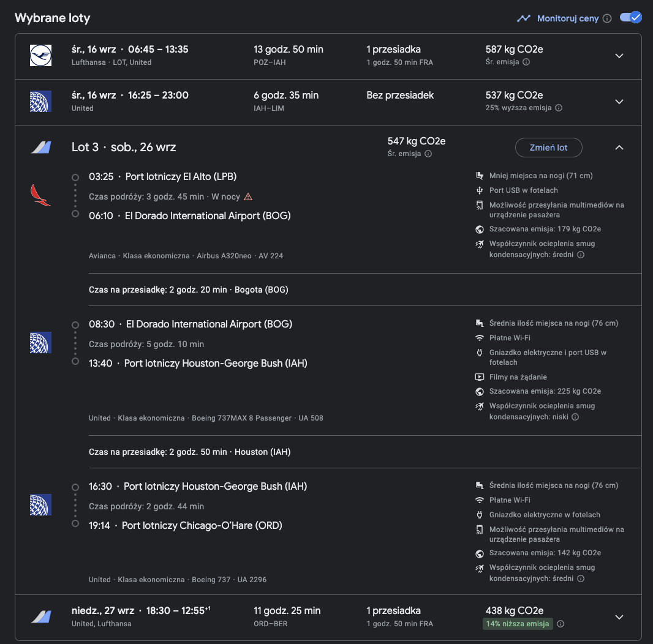Click the '14% niższa emisja' green badge
The image size is (653, 644).
click(518, 624)
